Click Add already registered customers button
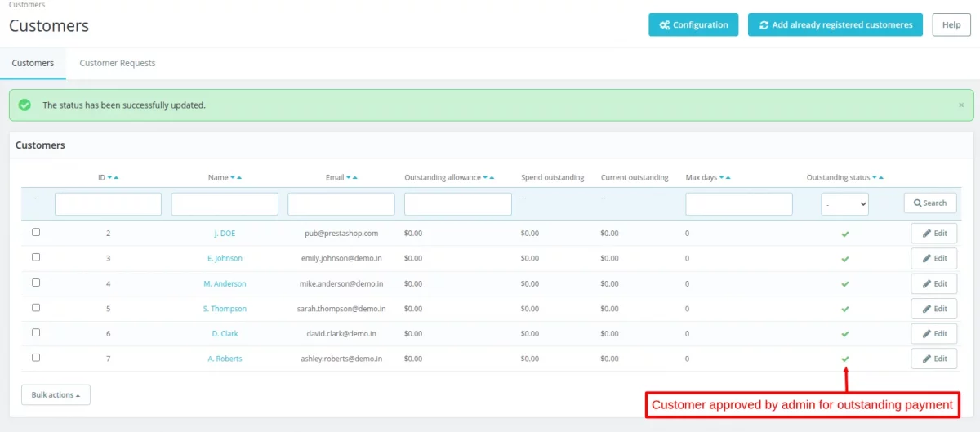Image resolution: width=980 pixels, height=432 pixels. (835, 25)
